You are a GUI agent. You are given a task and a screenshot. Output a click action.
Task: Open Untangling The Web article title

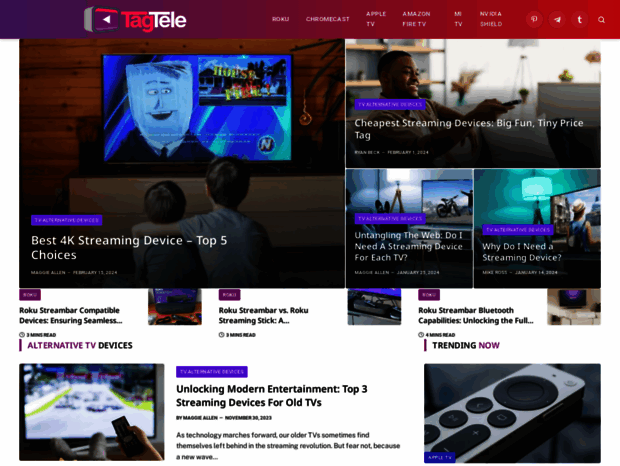(x=408, y=246)
